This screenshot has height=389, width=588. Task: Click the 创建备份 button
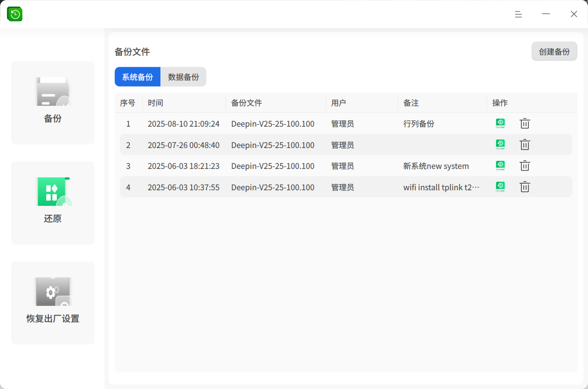[x=554, y=52]
